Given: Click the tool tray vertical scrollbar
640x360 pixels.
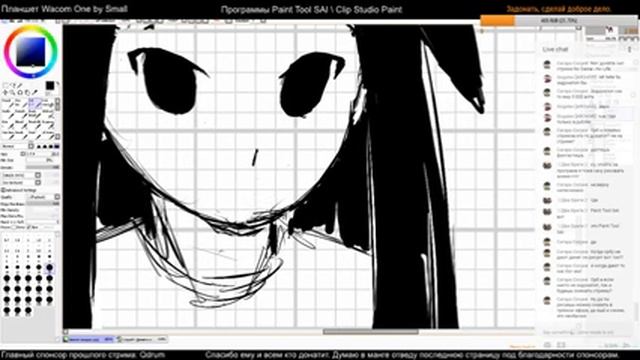Looking at the screenshot, I should [58, 118].
